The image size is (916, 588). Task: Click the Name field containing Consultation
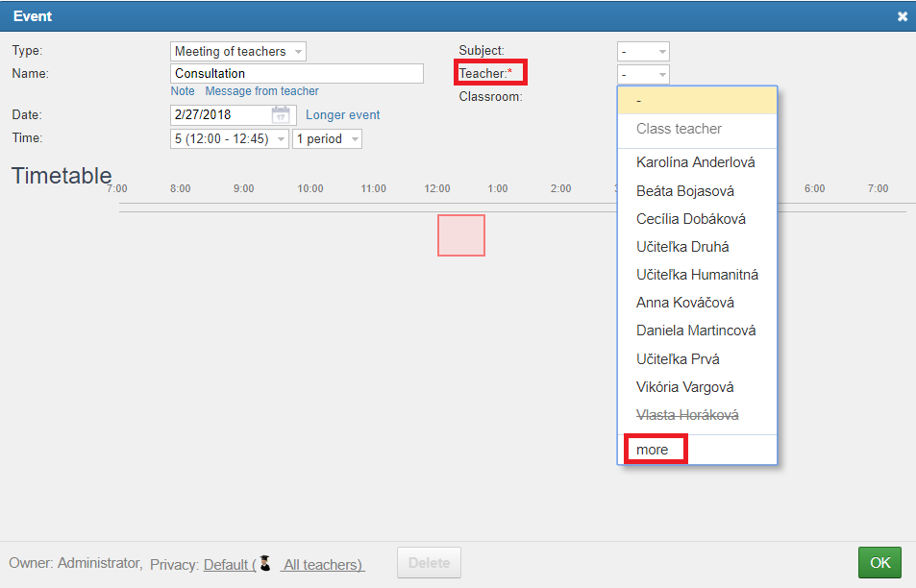tap(297, 74)
